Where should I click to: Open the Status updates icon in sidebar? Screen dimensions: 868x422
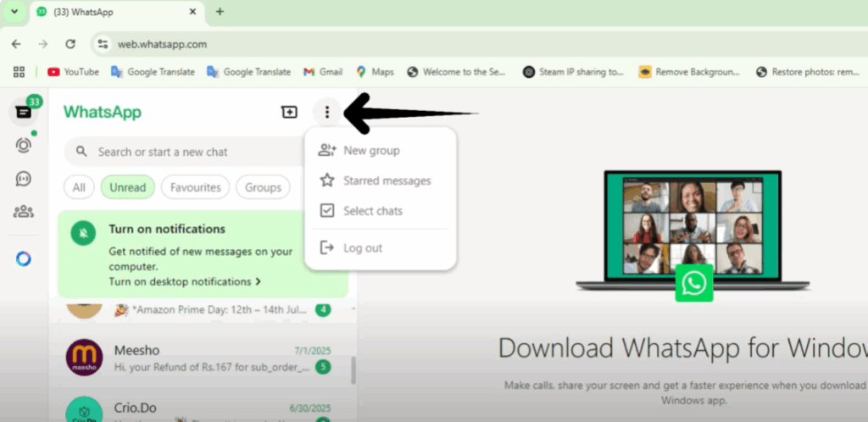point(24,145)
